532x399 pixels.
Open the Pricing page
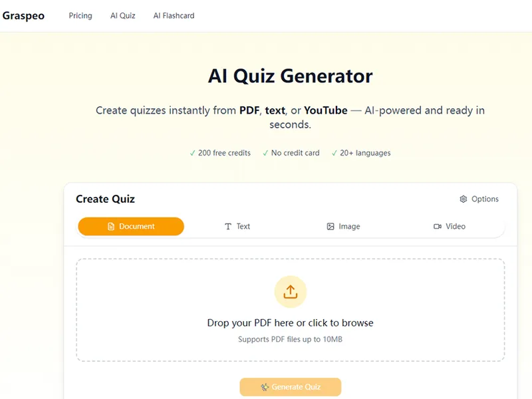[80, 16]
